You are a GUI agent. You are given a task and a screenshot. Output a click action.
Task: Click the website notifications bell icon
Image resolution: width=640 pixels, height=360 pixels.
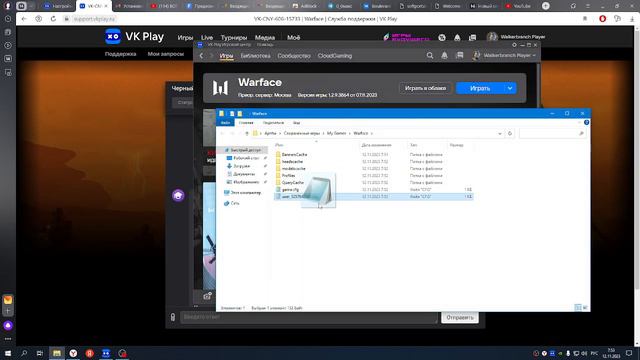[x=457, y=38]
